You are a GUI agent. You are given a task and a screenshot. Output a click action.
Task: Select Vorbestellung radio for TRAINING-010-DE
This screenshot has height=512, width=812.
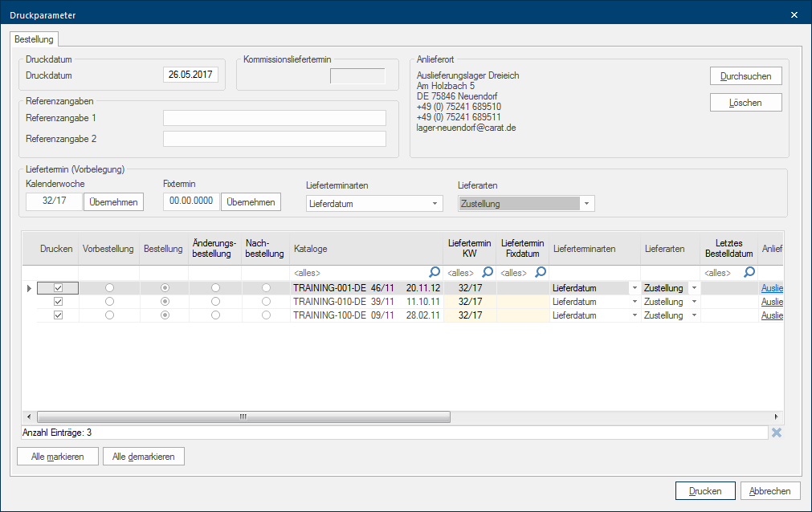(x=109, y=302)
